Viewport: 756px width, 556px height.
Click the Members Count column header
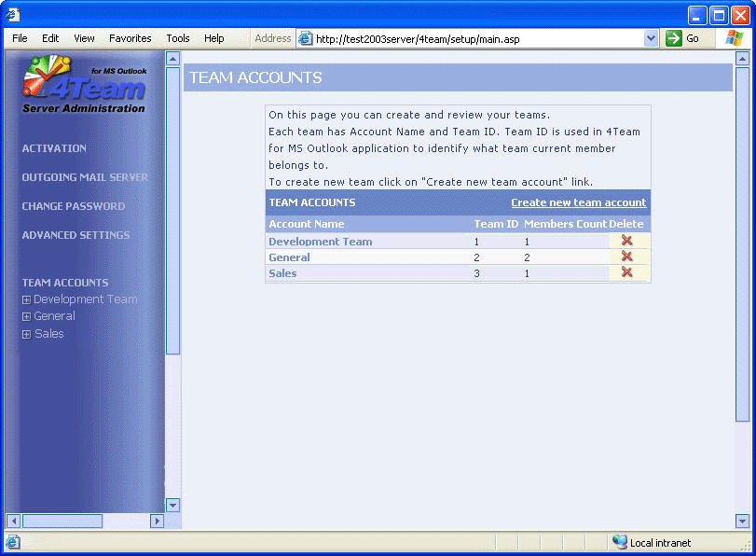click(565, 224)
